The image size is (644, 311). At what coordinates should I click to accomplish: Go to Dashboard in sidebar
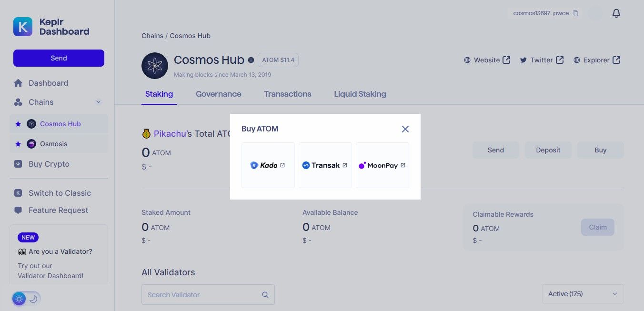click(x=48, y=83)
